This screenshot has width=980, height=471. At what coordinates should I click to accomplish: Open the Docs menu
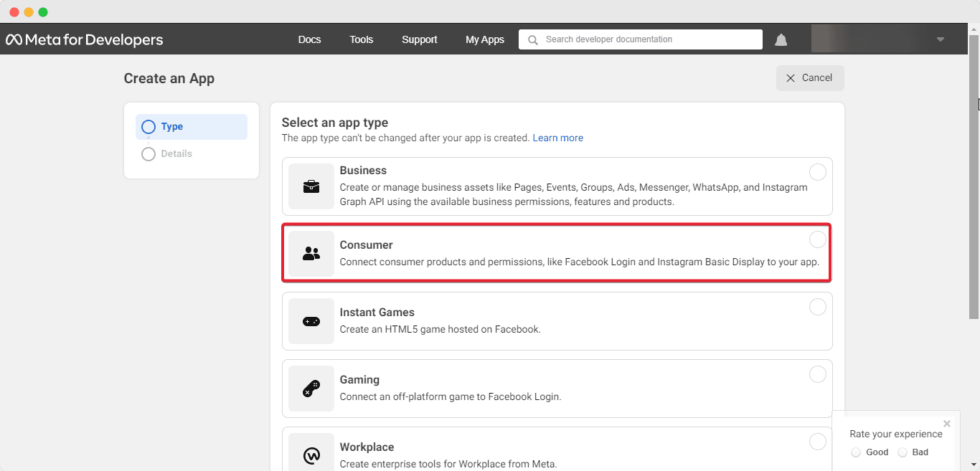pyautogui.click(x=309, y=39)
